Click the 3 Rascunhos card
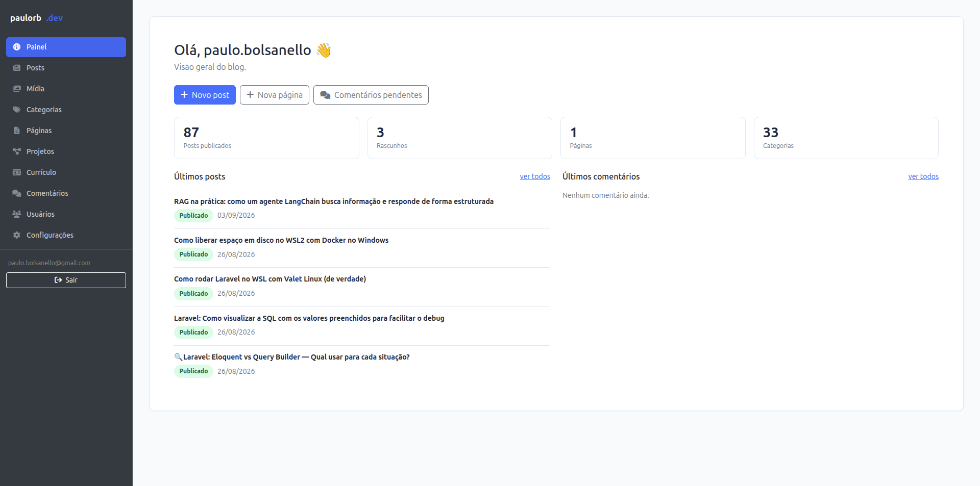 tap(460, 138)
